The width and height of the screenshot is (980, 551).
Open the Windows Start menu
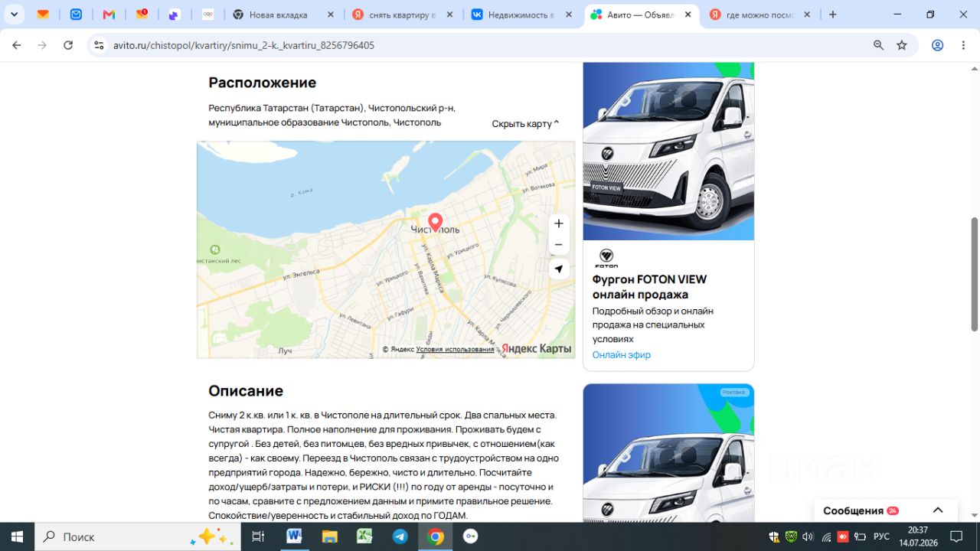[17, 536]
